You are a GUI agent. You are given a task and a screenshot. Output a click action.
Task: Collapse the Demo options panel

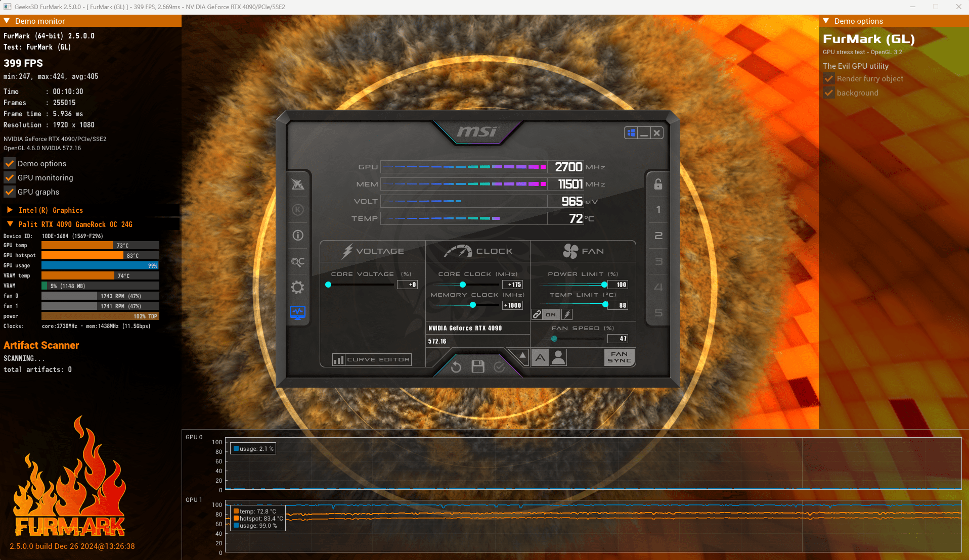click(826, 21)
